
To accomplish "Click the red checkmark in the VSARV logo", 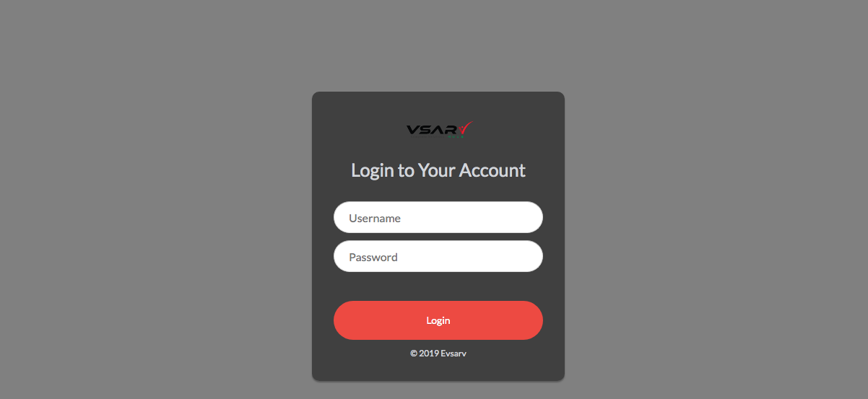I will tap(464, 128).
